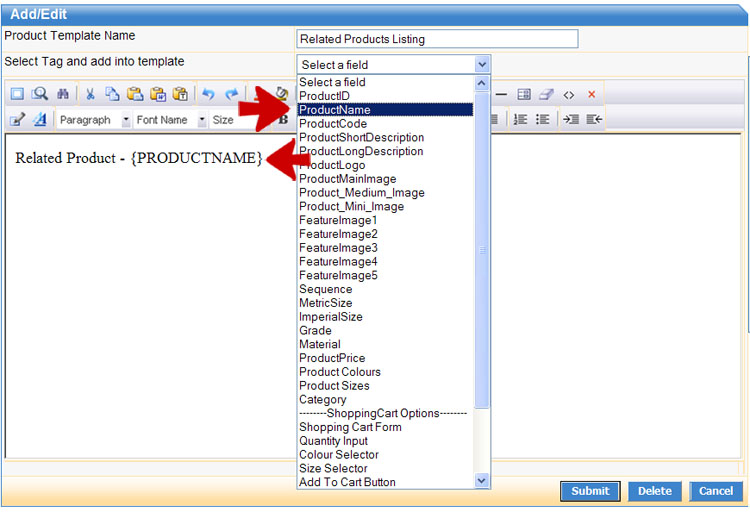
Task: Click scroll-up arrow of field list
Action: [482, 83]
